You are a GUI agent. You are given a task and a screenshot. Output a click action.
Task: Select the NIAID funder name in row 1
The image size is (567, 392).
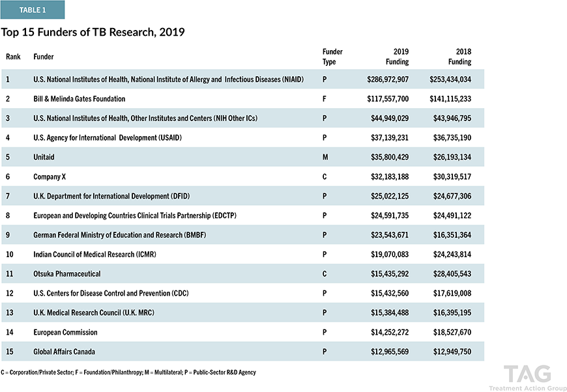click(x=169, y=79)
